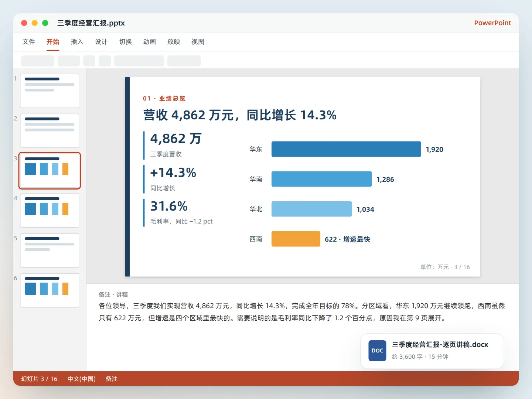Go to the 动画 tab
The image size is (532, 399).
150,42
